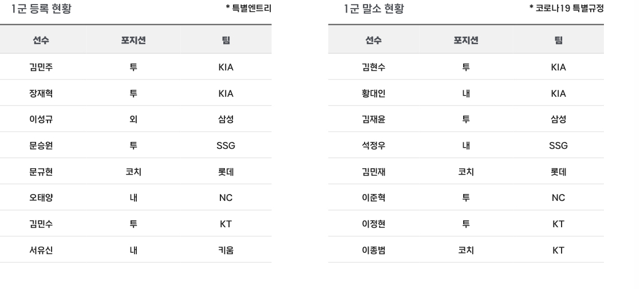Select player 문승원 of SSG
The width and height of the screenshot is (644, 289).
(41, 145)
